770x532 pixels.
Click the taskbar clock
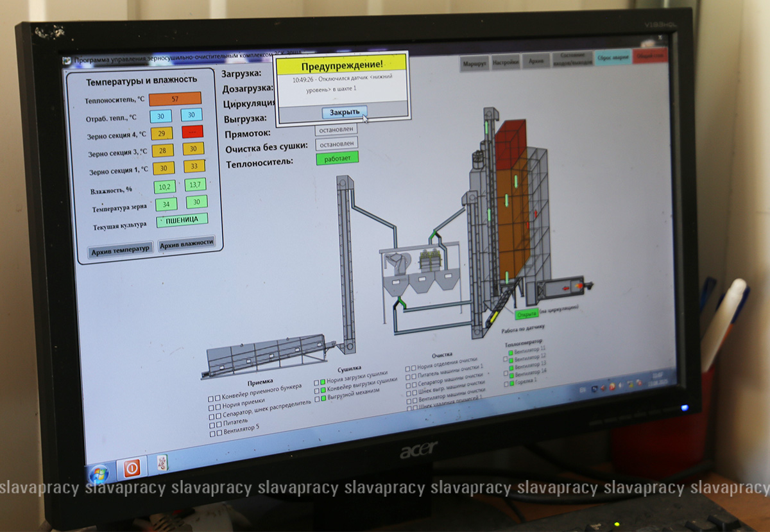(x=656, y=379)
